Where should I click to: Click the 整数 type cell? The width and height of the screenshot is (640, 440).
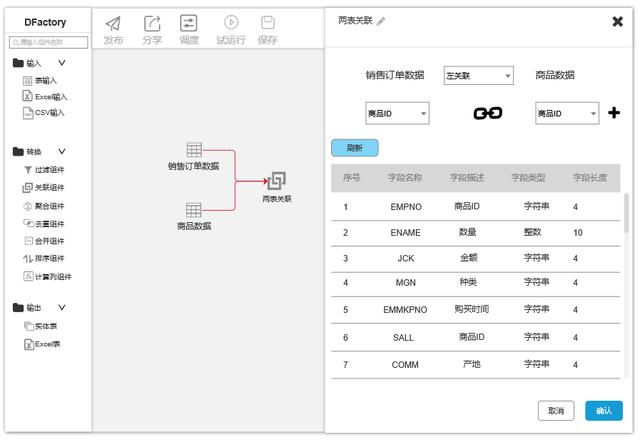tap(532, 232)
